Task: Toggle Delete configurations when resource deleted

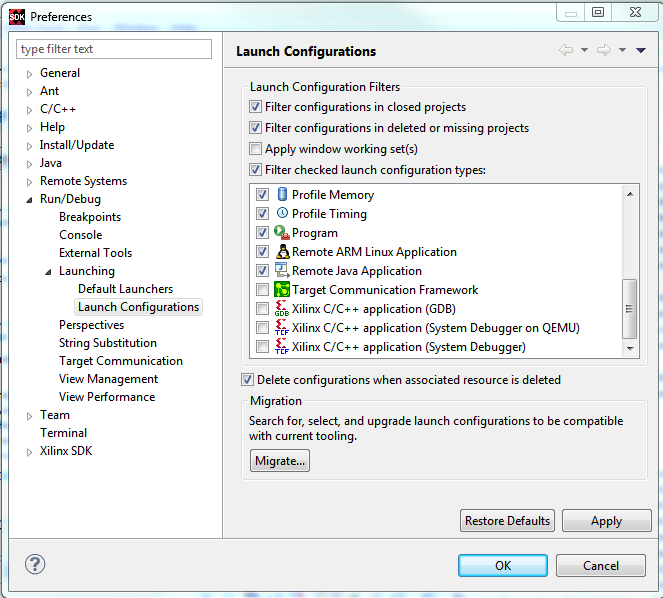Action: pyautogui.click(x=247, y=380)
